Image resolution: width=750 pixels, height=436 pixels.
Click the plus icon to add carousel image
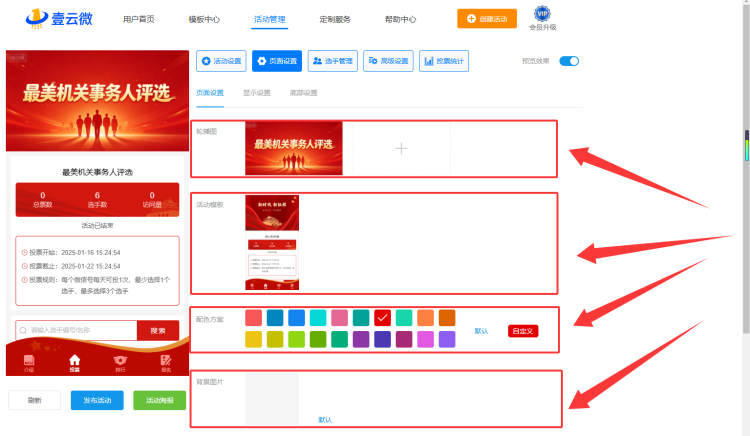click(x=401, y=149)
